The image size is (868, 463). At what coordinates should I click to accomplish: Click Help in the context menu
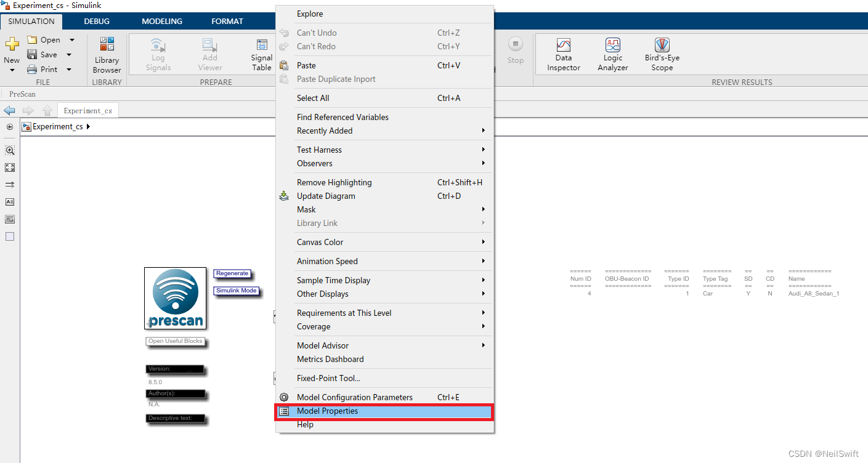[x=384, y=424]
